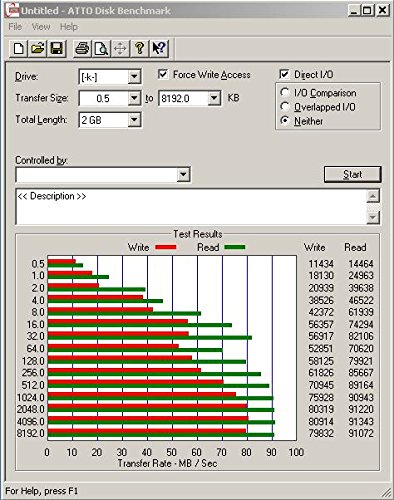Image resolution: width=394 pixels, height=500 pixels.
Task: Open the Help menu
Action: pos(69,27)
